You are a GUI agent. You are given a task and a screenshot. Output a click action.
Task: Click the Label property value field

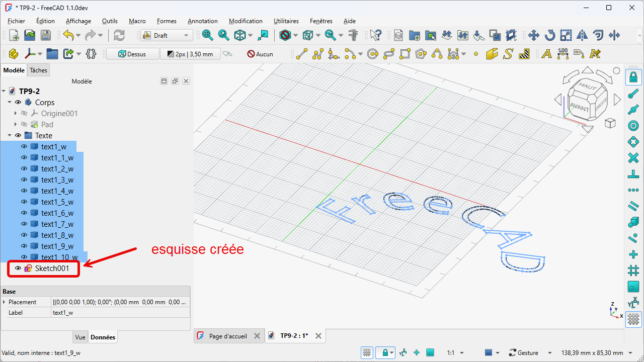point(120,313)
